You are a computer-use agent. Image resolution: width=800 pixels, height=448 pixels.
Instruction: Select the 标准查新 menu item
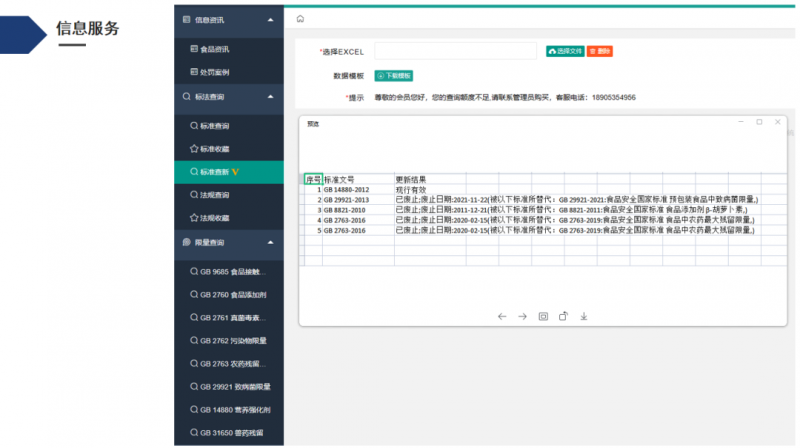coord(229,172)
